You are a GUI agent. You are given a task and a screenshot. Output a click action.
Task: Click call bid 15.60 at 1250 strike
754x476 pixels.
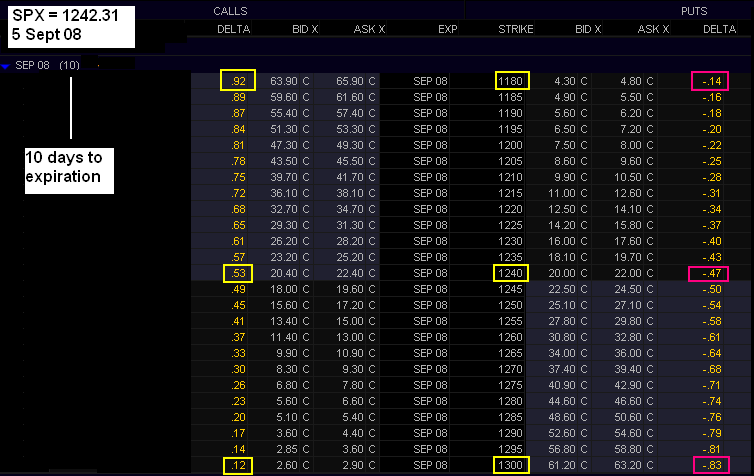[x=284, y=305]
